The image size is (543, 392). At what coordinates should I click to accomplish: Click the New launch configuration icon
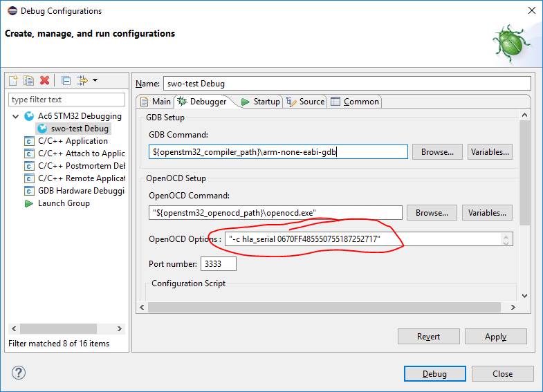[13, 81]
